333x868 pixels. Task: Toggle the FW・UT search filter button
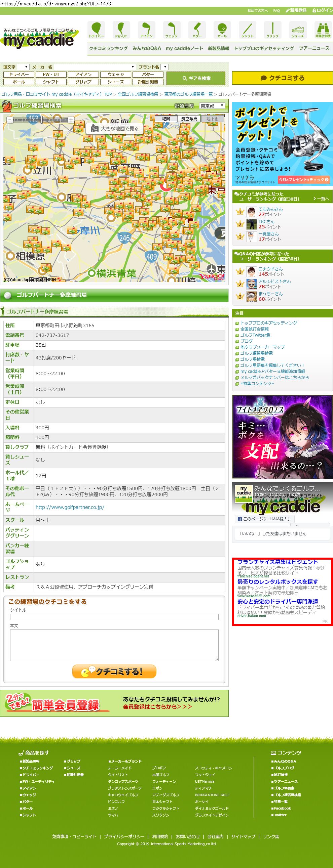click(x=51, y=75)
